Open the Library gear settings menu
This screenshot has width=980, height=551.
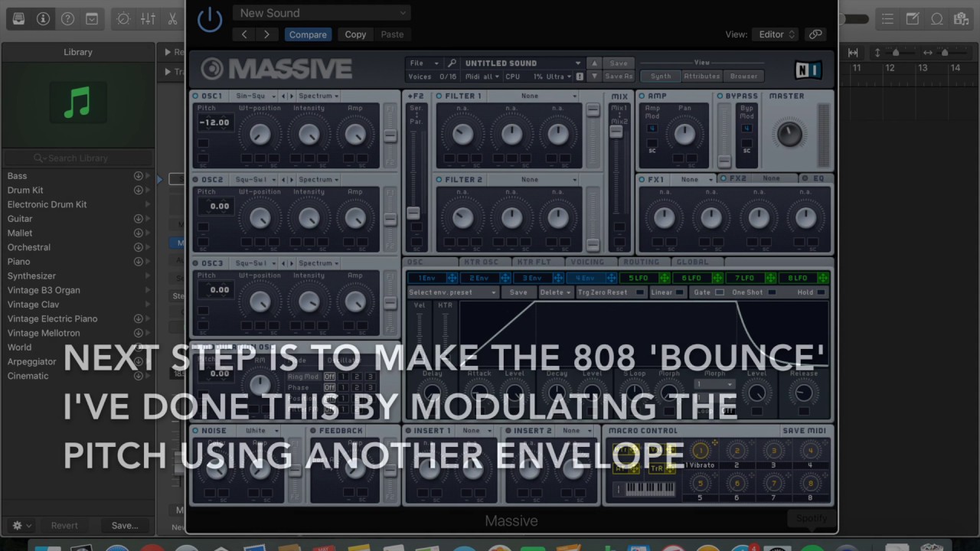tap(21, 526)
